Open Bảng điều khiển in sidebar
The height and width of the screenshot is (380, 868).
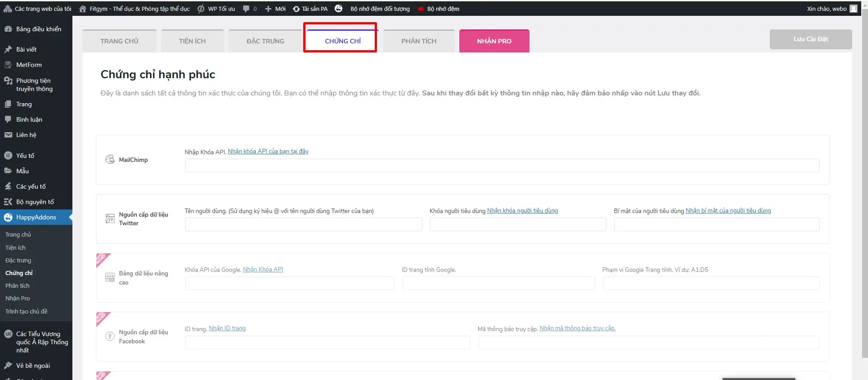pos(36,29)
